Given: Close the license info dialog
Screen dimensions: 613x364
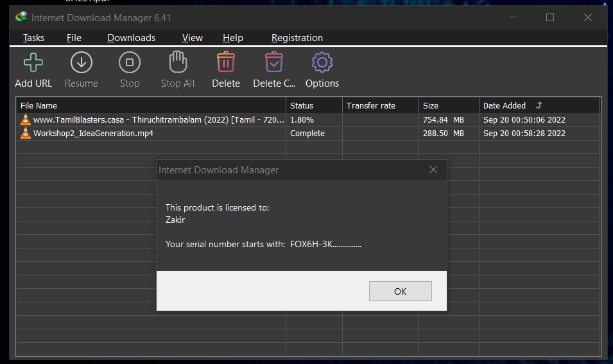Looking at the screenshot, I should click(x=433, y=169).
